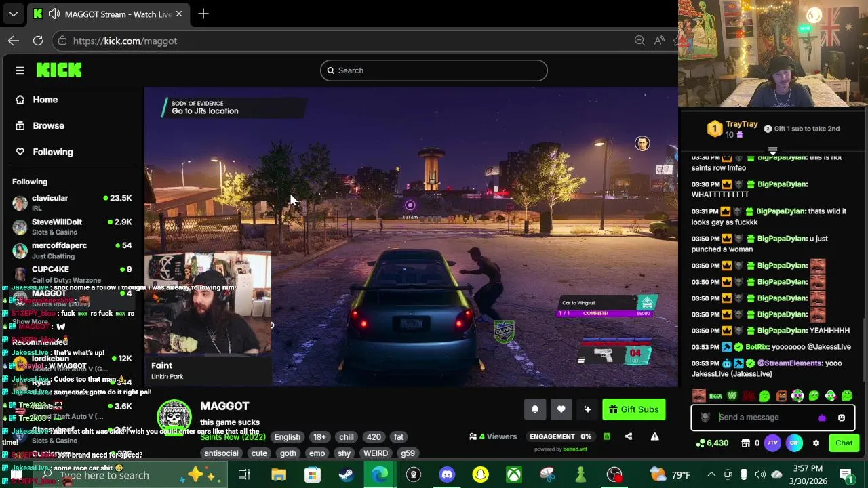
Task: Open a new browser tab with plus
Action: point(203,14)
